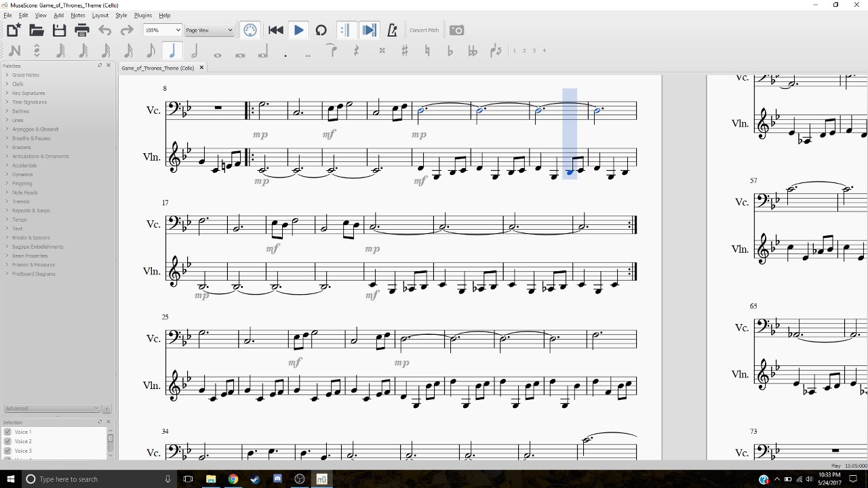Apply sharp accidental
Screen dimensions: 868x488
pos(405,51)
